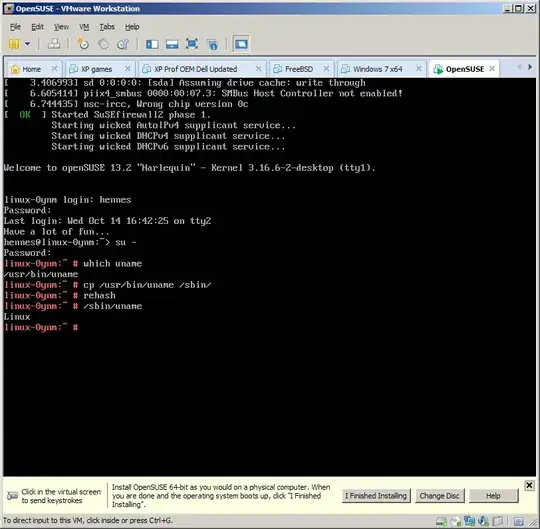This screenshot has height=529, width=540.
Task: Enter full screen mode icon
Action: pyautogui.click(x=192, y=44)
